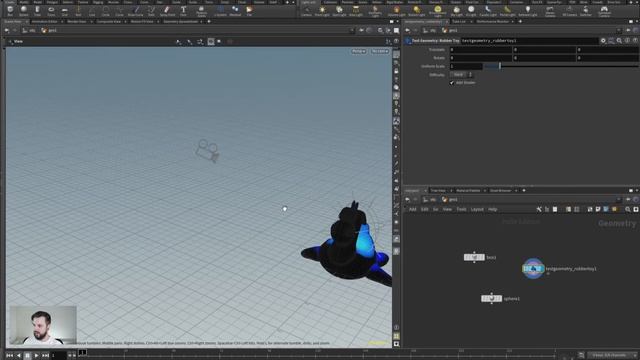640x360 pixels.
Task: Click the frame 1 timeline marker
Action: 82,352
